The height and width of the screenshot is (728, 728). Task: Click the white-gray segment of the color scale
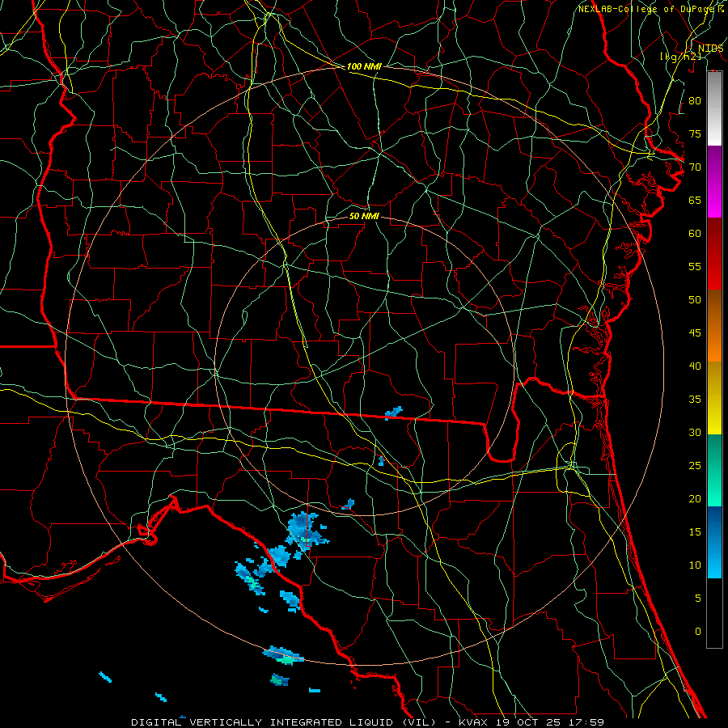[x=714, y=108]
